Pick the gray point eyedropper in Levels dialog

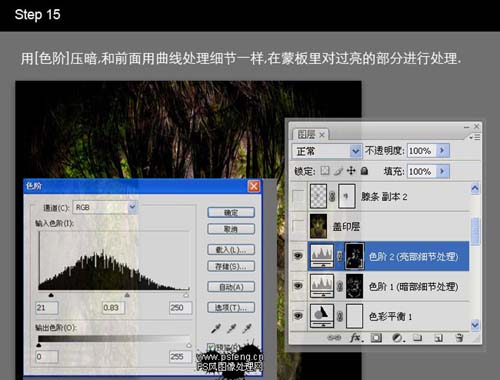pos(231,329)
